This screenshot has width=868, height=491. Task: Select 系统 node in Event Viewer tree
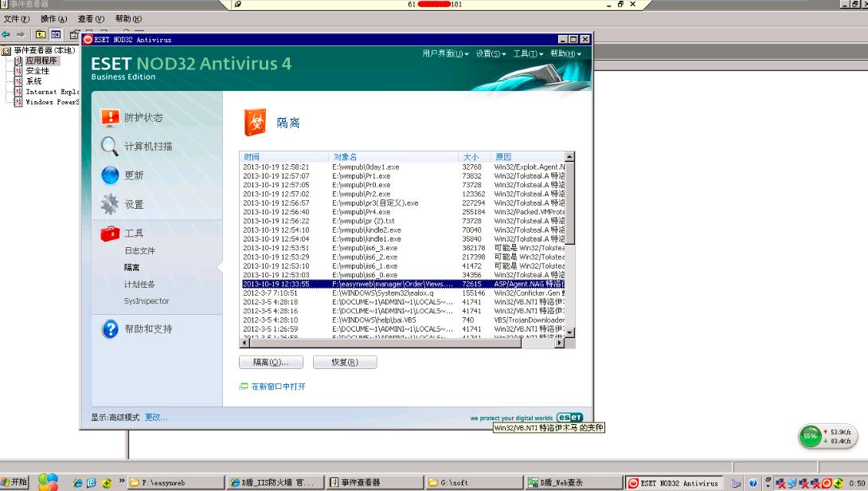pyautogui.click(x=33, y=81)
